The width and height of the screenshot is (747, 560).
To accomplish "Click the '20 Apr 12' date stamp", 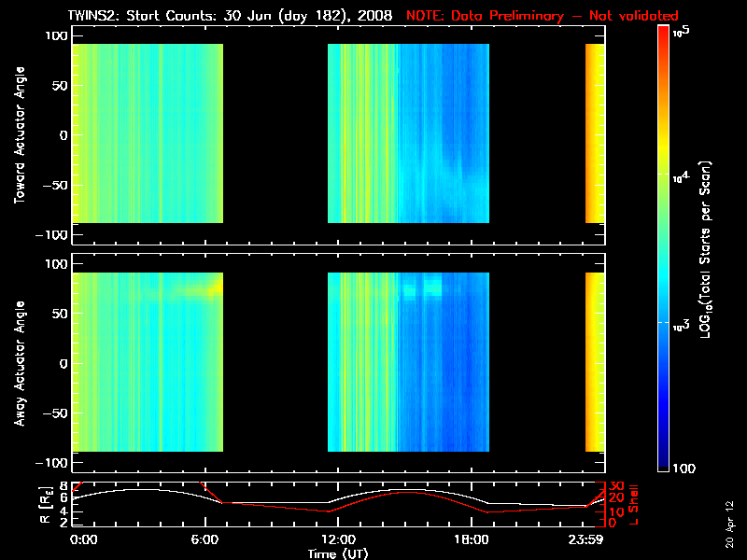I will 730,525.
